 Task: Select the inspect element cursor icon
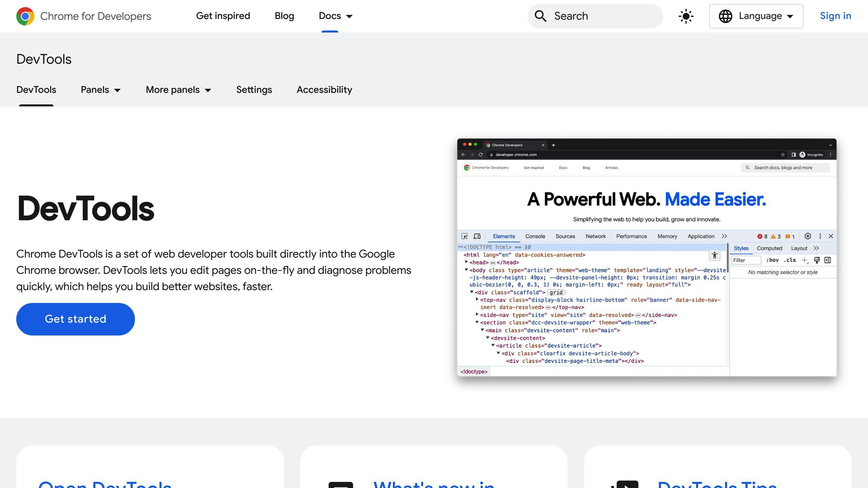[x=465, y=236]
